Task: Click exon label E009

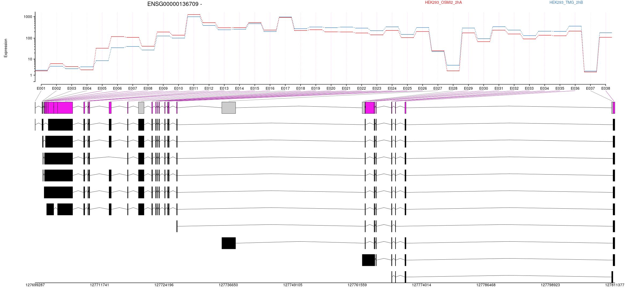Action: (163, 88)
